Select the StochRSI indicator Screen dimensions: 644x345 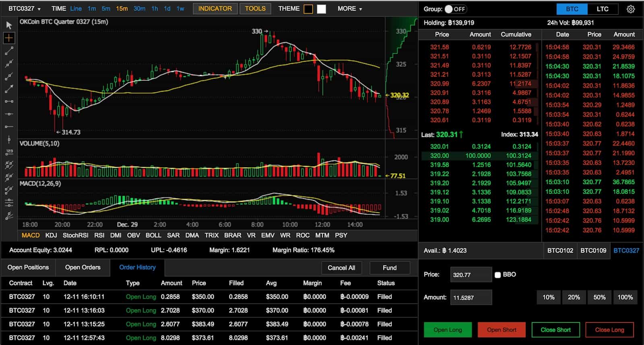(75, 235)
